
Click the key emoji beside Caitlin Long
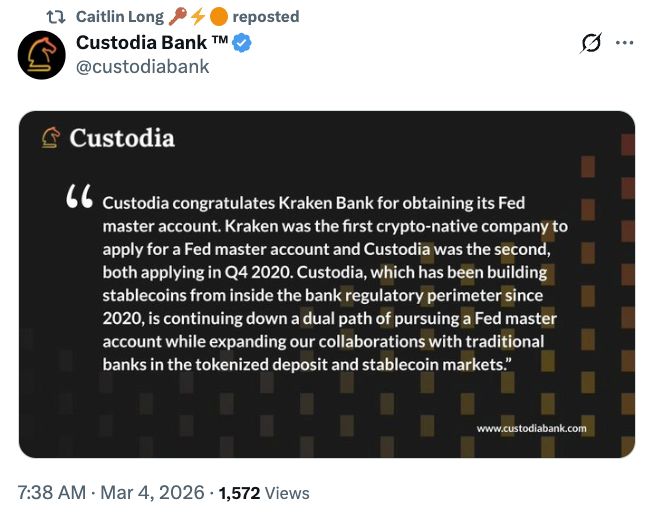pyautogui.click(x=177, y=17)
